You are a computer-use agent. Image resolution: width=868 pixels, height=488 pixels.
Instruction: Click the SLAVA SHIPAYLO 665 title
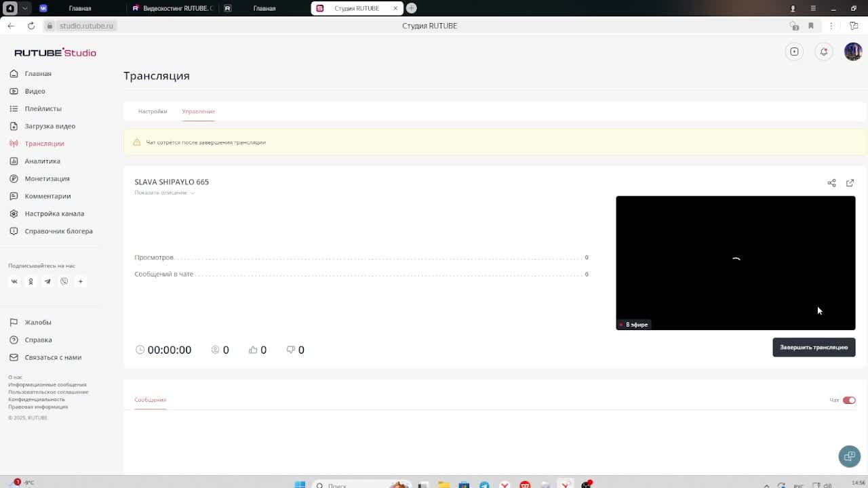point(172,182)
